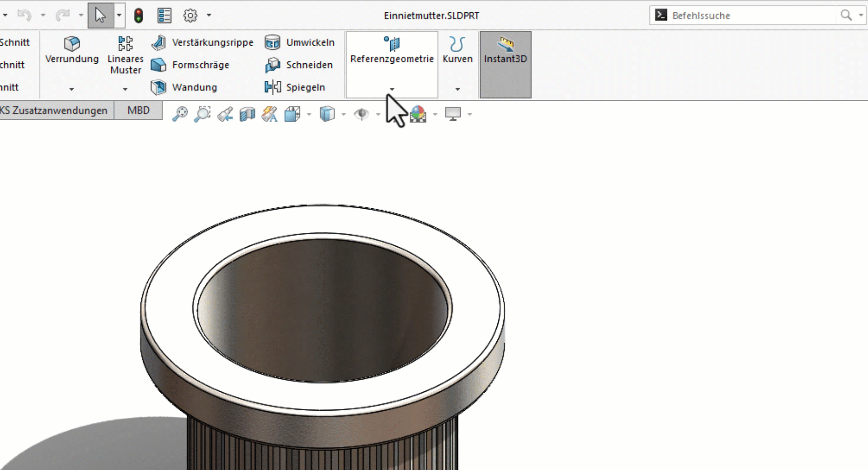Expand the Referenzgeometrie dropdown arrow
The height and width of the screenshot is (470, 868).
pyautogui.click(x=391, y=89)
